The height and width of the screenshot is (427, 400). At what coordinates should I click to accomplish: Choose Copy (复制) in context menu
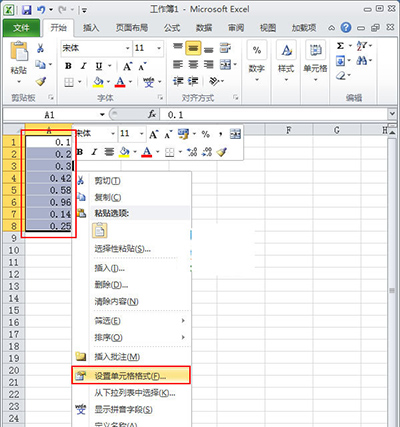coord(132,197)
